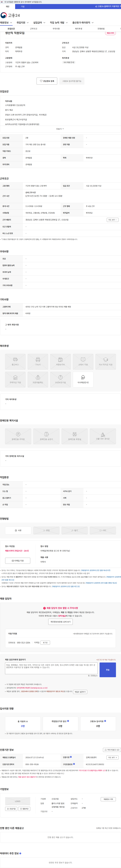The height and width of the screenshot is (868, 121).
Task: Click the 교육비 지원 welfare icon
Action: point(83,362)
